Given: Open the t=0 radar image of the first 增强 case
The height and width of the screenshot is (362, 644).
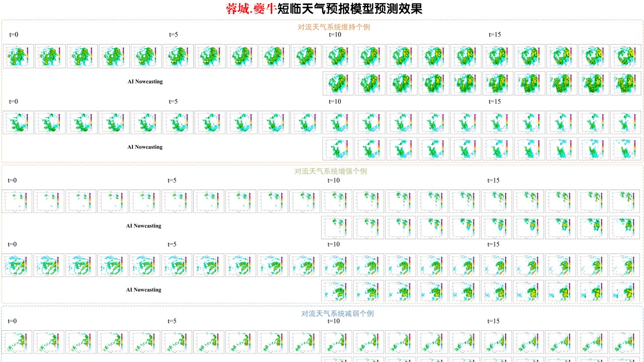Looking at the screenshot, I should 17,201.
